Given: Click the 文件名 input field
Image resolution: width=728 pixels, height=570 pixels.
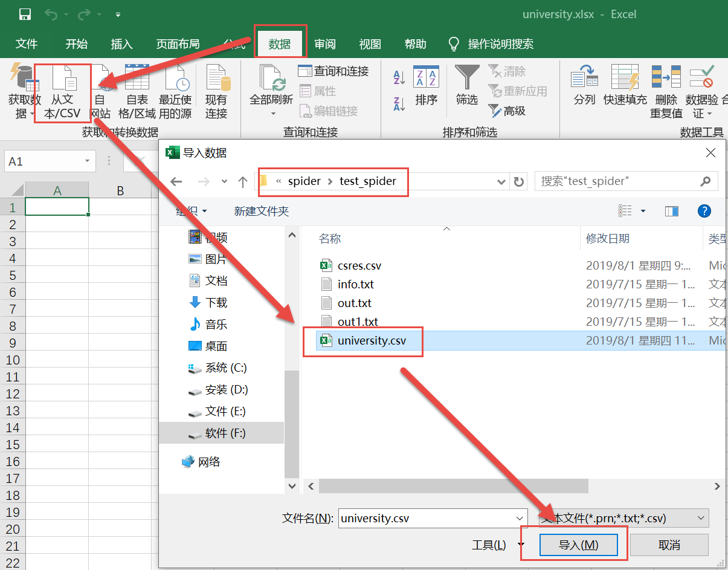Looking at the screenshot, I should 433,518.
